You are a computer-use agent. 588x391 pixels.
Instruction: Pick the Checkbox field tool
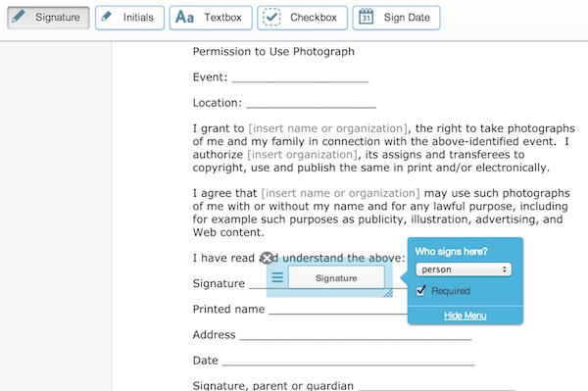click(302, 18)
